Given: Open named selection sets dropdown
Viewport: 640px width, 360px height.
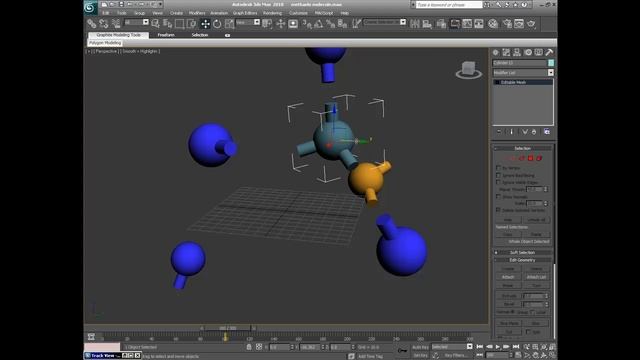Looking at the screenshot, I should (403, 22).
